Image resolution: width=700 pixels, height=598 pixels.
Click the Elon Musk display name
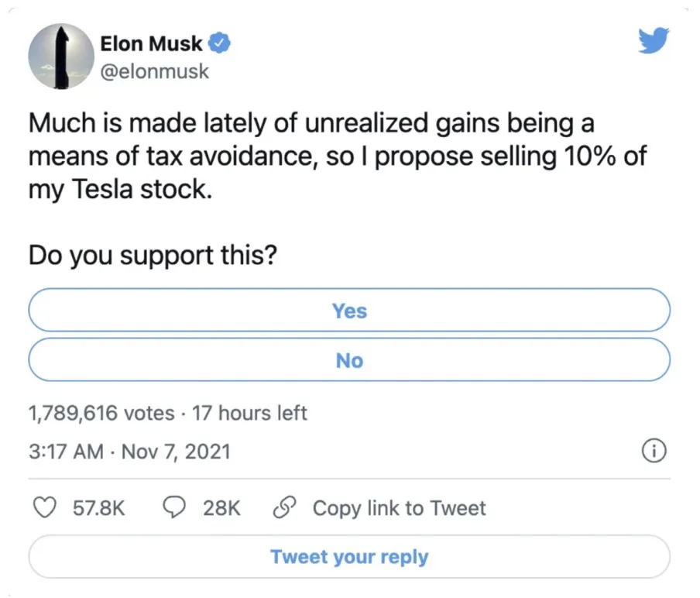[150, 44]
